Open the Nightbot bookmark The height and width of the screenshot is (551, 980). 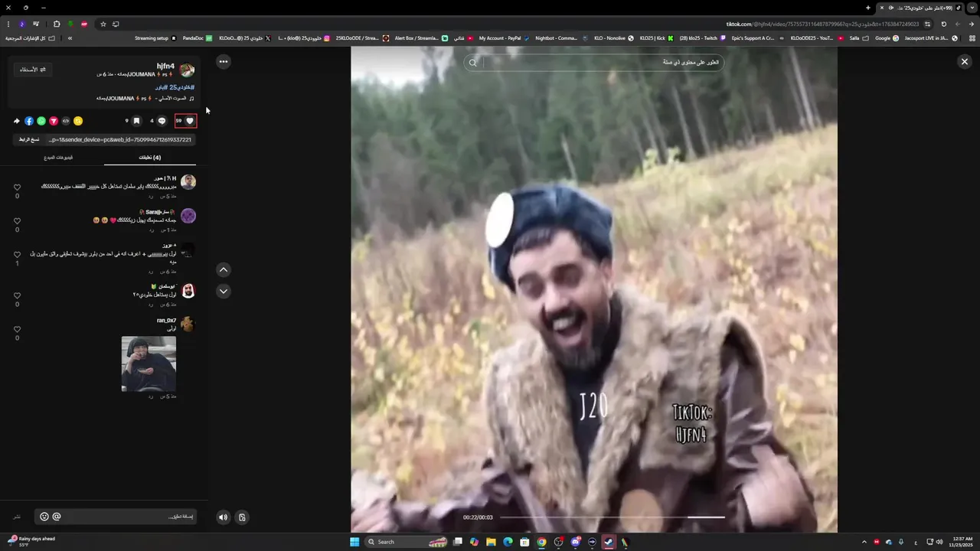tap(561, 38)
